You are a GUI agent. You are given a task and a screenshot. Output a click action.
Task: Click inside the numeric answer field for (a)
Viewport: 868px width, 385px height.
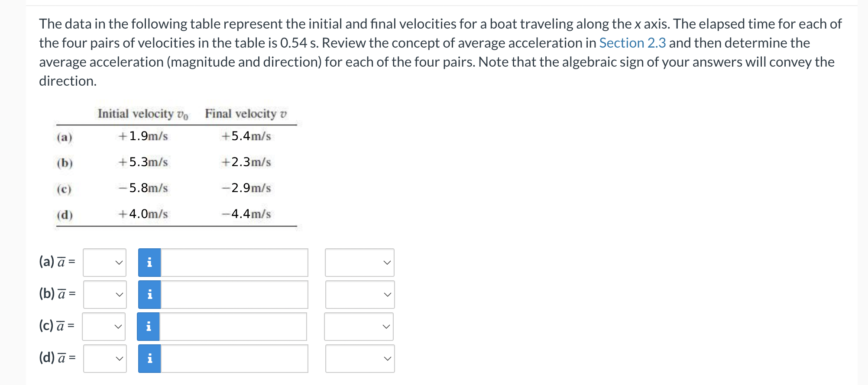pos(234,262)
